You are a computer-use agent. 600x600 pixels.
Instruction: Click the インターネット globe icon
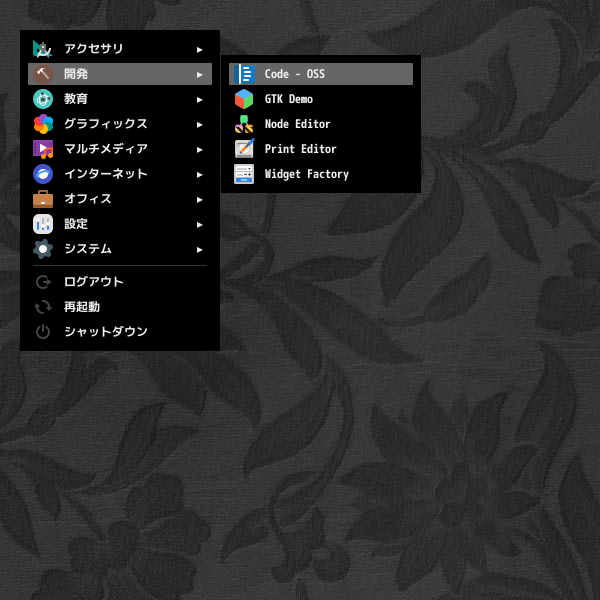coord(43,174)
